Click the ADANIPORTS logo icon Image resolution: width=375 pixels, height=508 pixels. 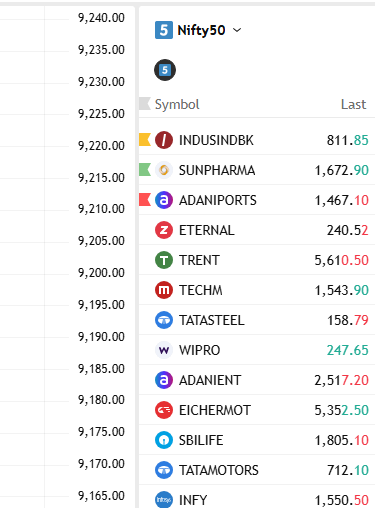coord(164,200)
